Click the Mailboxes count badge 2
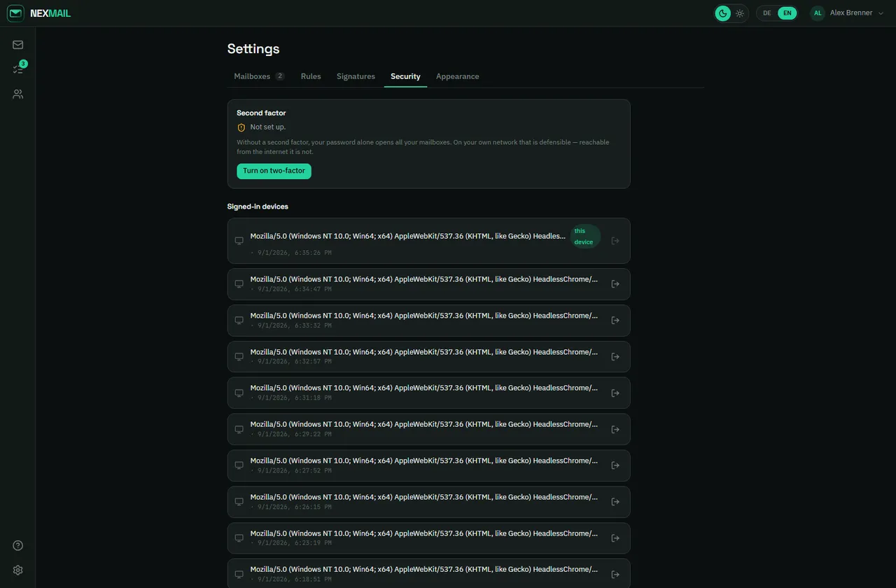Viewport: 896px width, 588px height. (x=280, y=76)
